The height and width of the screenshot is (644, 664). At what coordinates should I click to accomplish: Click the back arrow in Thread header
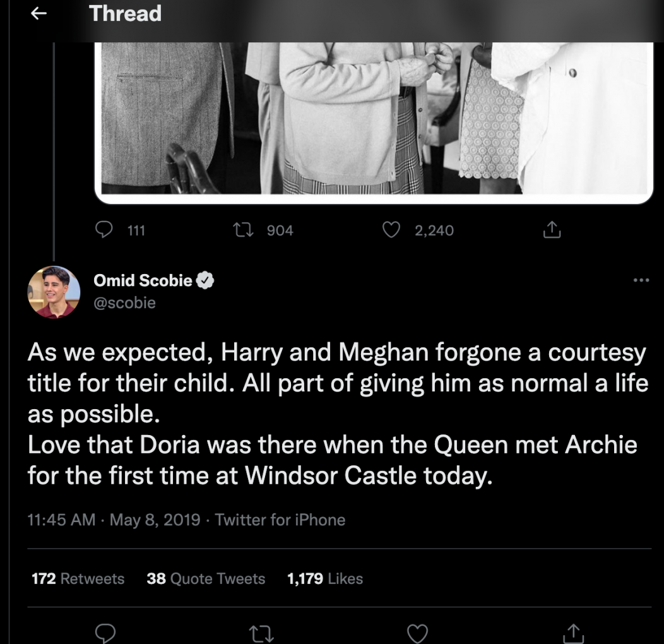39,14
